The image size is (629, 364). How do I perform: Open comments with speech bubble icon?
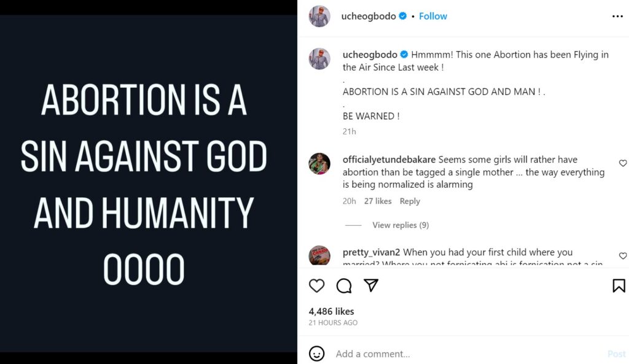click(344, 285)
